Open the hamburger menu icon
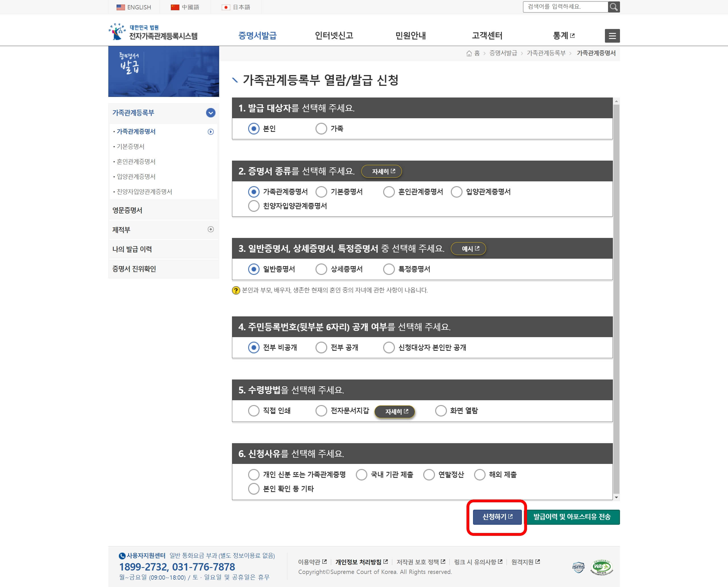The image size is (728, 587). point(612,36)
